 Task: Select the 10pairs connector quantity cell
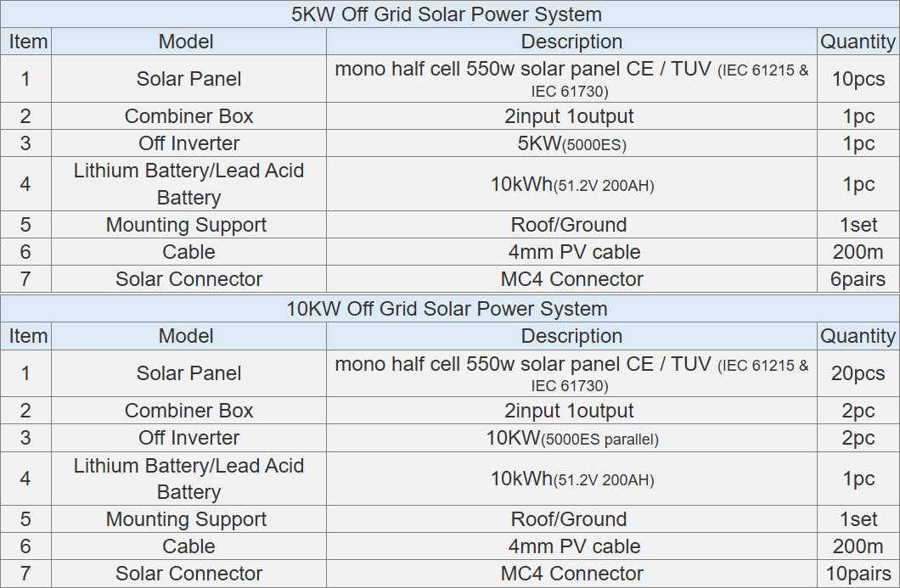858,574
